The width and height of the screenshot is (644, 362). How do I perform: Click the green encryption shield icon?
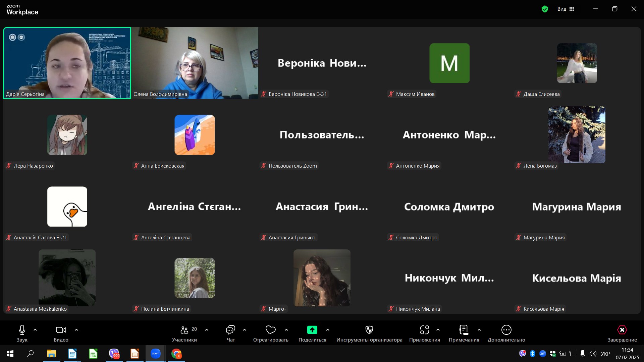click(545, 9)
